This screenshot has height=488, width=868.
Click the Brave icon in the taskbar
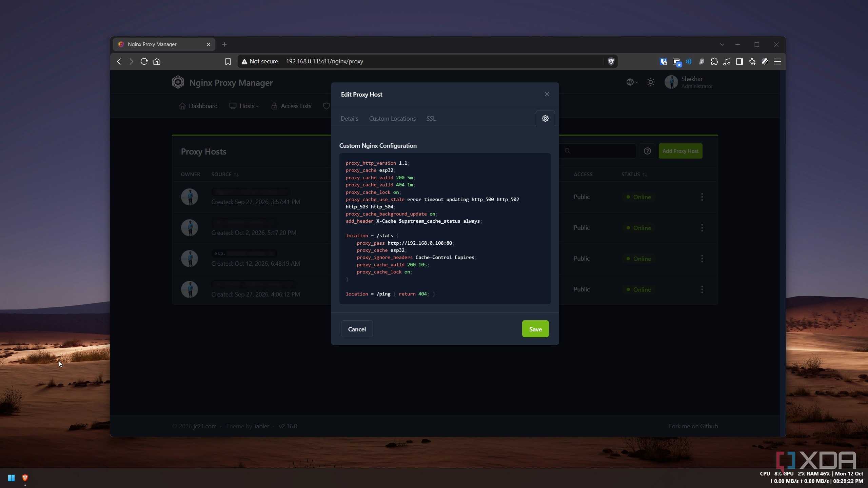(x=25, y=478)
